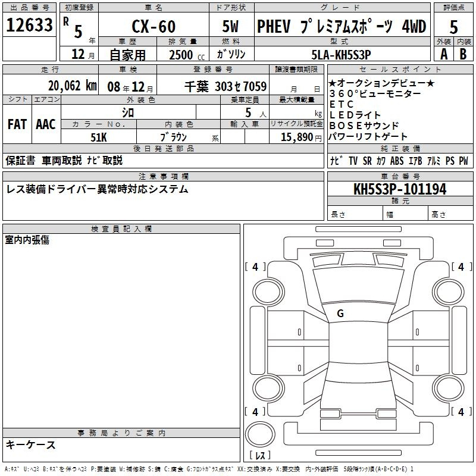Click the 室内内張傷 inspector remark
476x476 pixels.
click(27, 240)
